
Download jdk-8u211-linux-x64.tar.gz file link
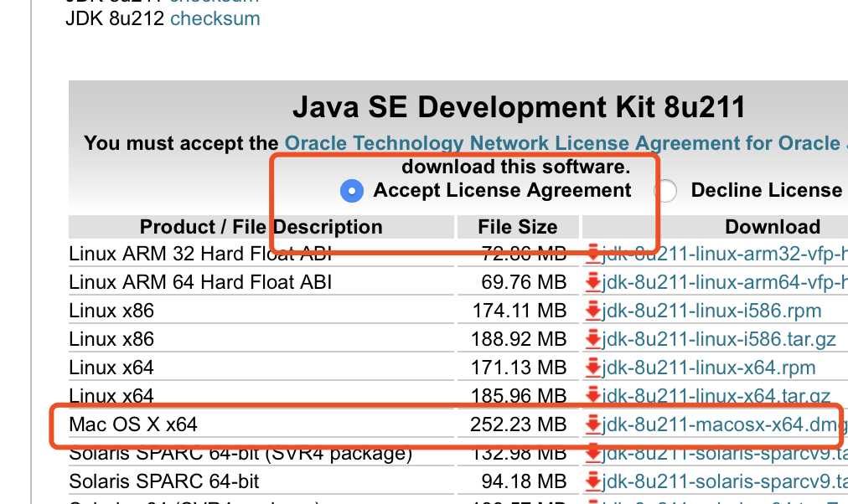[716, 397]
